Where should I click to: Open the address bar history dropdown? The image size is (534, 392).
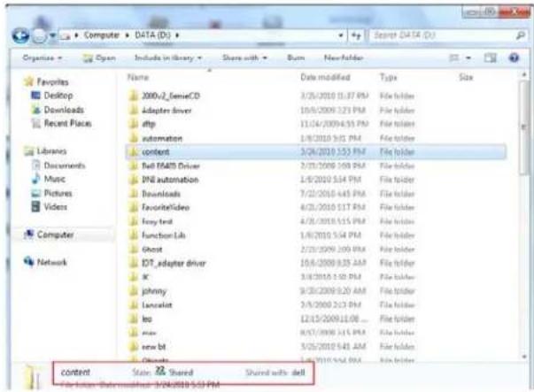click(x=340, y=35)
